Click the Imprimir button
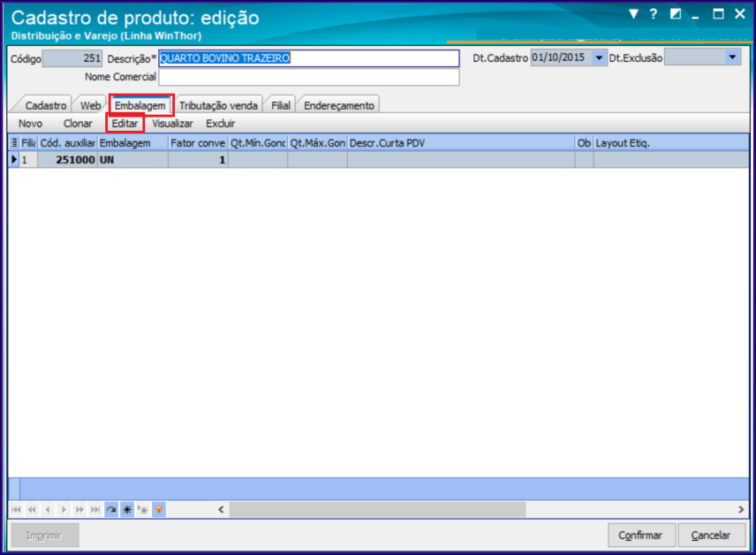 45,536
